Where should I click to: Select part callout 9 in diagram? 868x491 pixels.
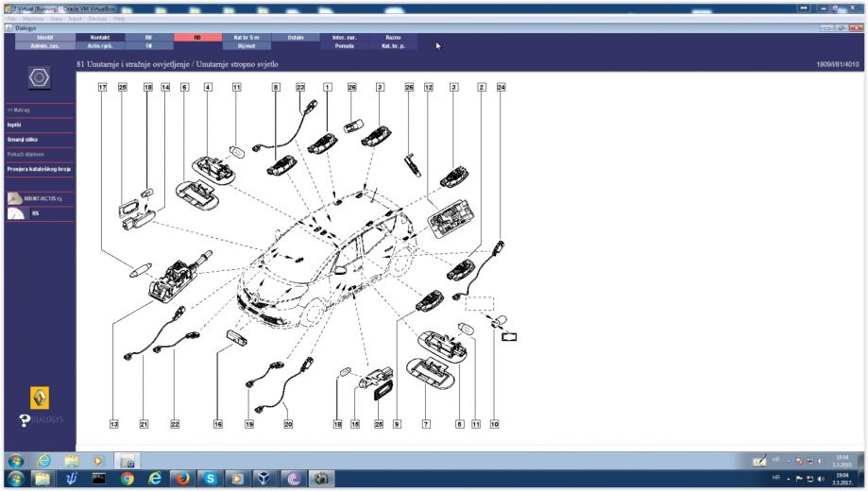397,424
